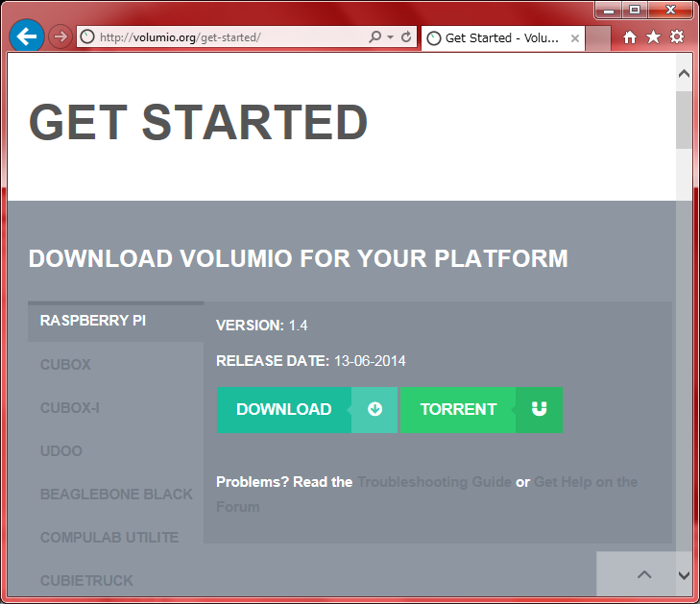Image resolution: width=700 pixels, height=604 pixels.
Task: Open the Troubleshooting Guide link
Action: (x=434, y=482)
